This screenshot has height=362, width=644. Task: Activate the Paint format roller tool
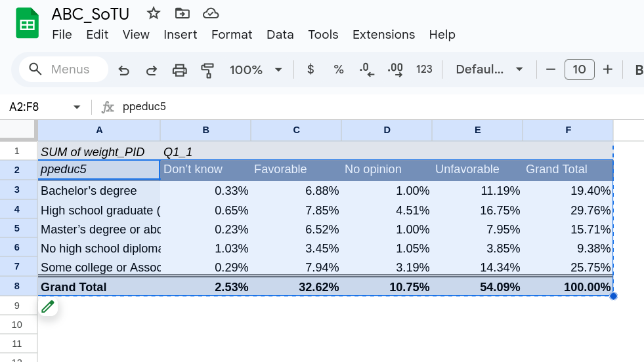tap(207, 70)
